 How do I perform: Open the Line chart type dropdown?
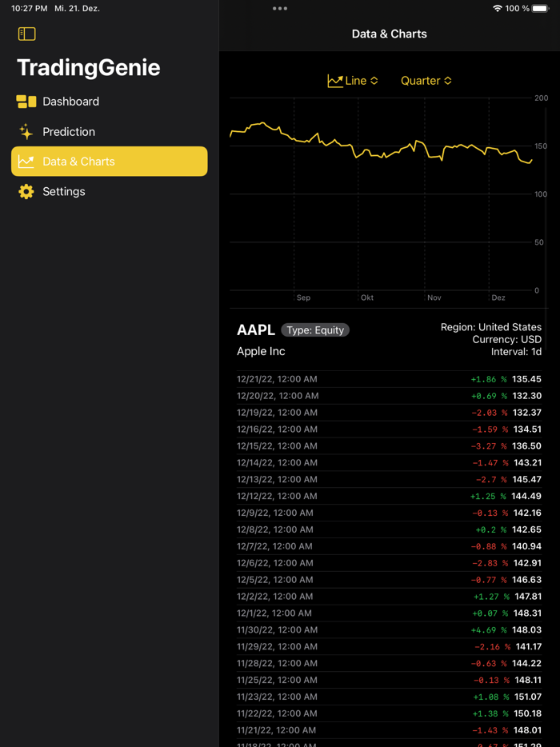point(353,81)
